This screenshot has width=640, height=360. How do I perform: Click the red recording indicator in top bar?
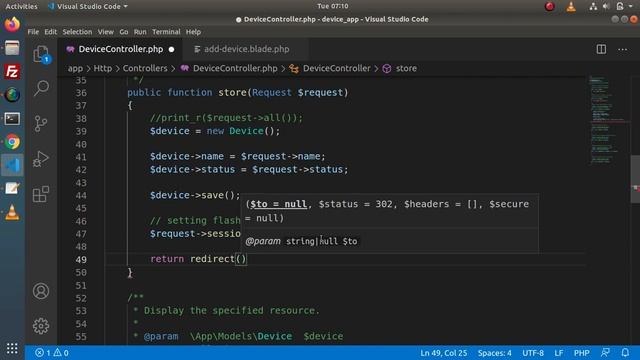[550, 6]
